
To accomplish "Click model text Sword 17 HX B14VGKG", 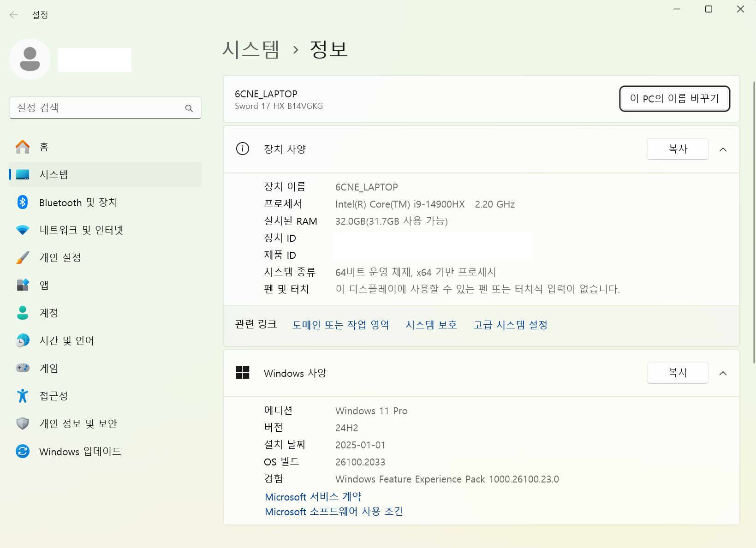I will pyautogui.click(x=279, y=106).
